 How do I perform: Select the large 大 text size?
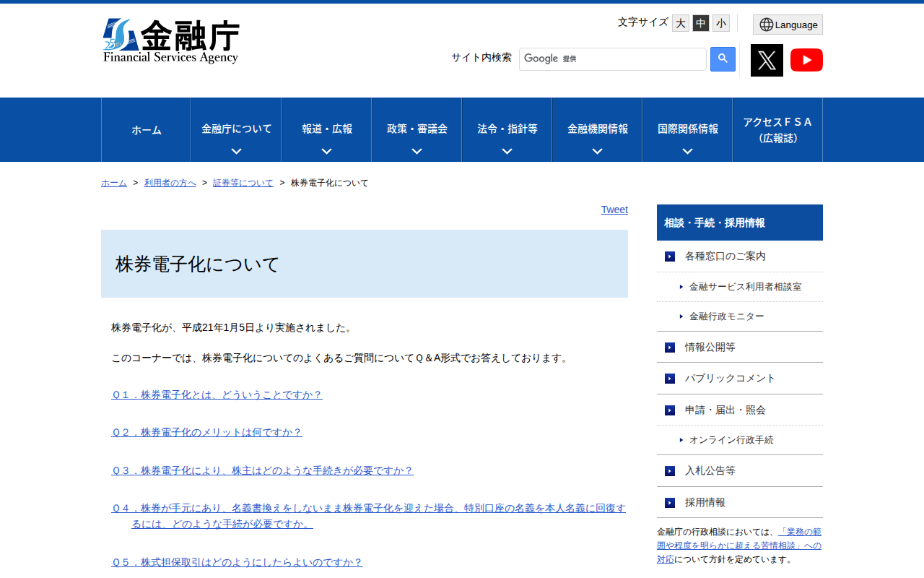[680, 23]
